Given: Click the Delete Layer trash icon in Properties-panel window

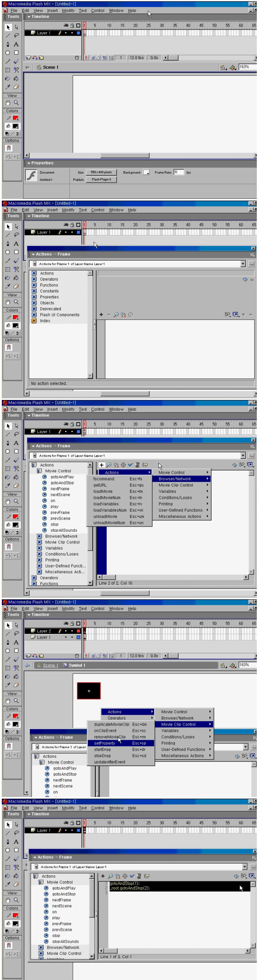Looking at the screenshot, I should (x=77, y=58).
